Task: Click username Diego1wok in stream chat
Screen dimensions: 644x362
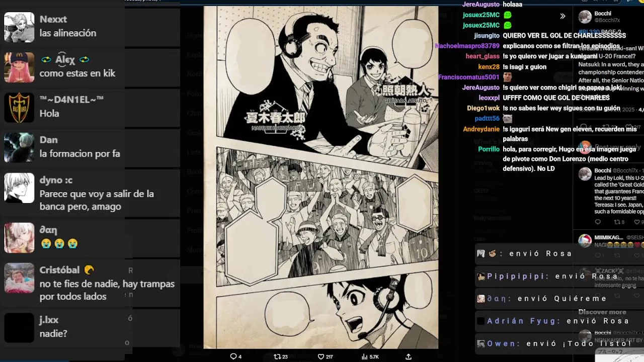Action: coord(483,108)
